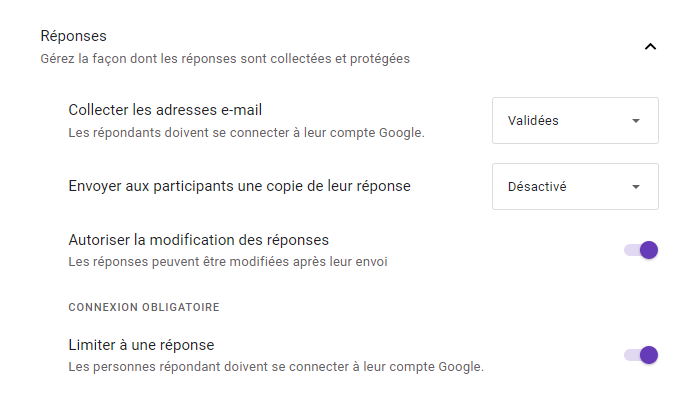Click the subtitle starting with Gérez la façon
This screenshot has width=698, height=403.
click(224, 58)
